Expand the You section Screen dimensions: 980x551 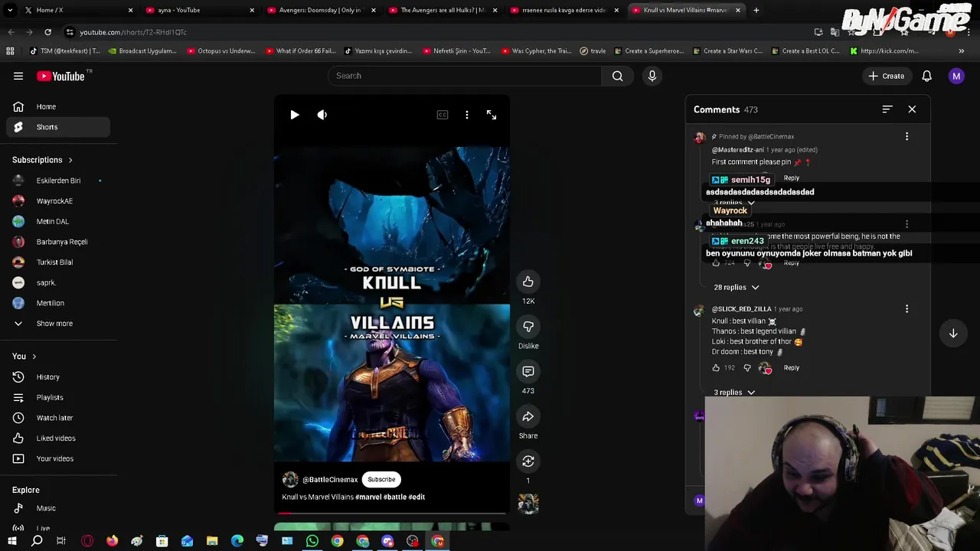[x=24, y=357]
